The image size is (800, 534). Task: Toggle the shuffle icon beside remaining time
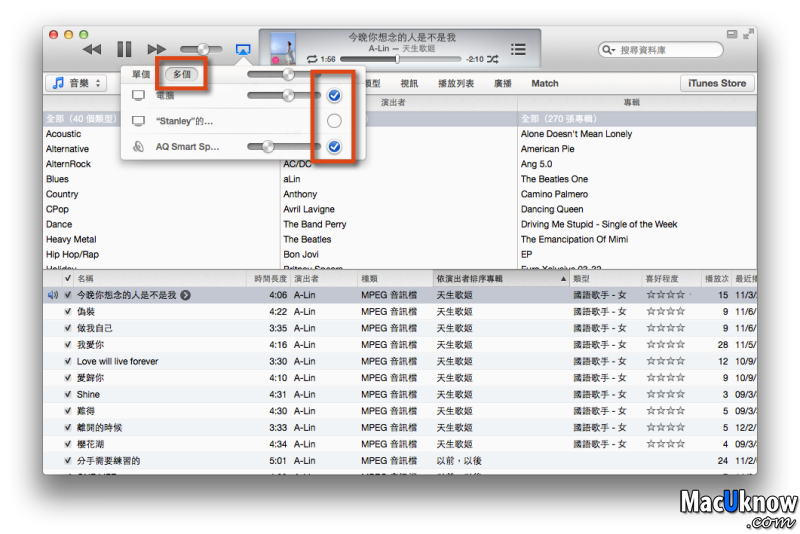coord(492,59)
